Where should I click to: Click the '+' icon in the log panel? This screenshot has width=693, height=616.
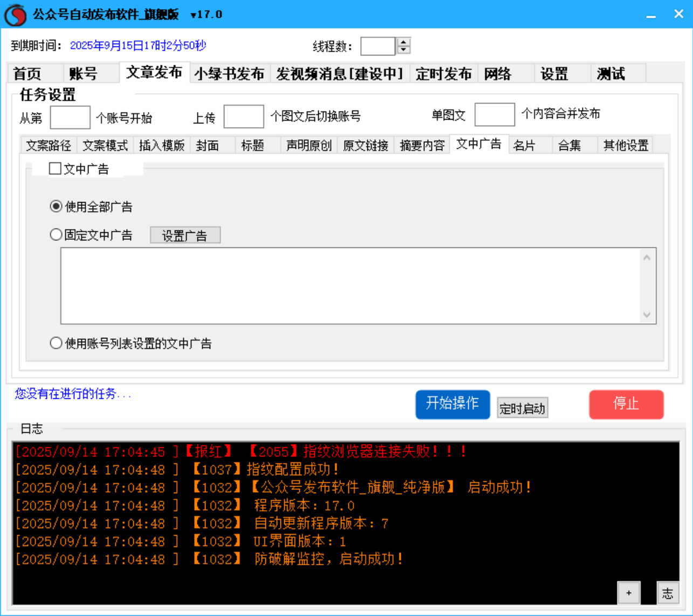627,593
